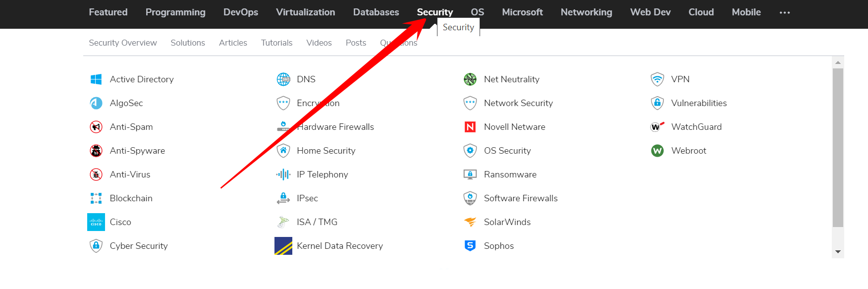868x289 pixels.
Task: Open the Ransomware topic link
Action: pos(510,174)
